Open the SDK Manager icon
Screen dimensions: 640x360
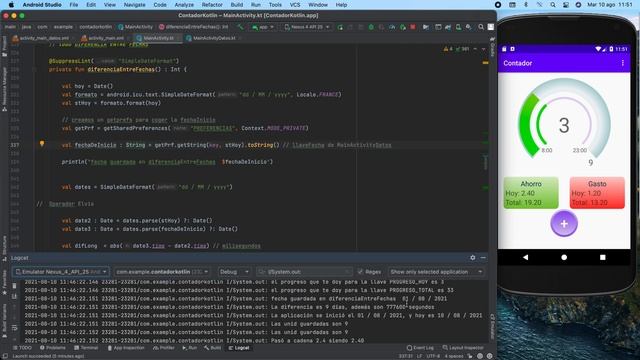coord(469,27)
